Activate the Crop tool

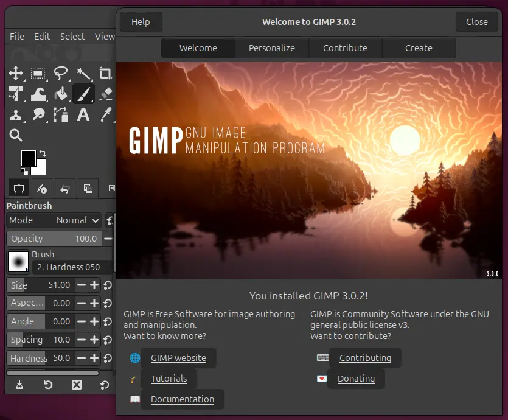coord(105,73)
